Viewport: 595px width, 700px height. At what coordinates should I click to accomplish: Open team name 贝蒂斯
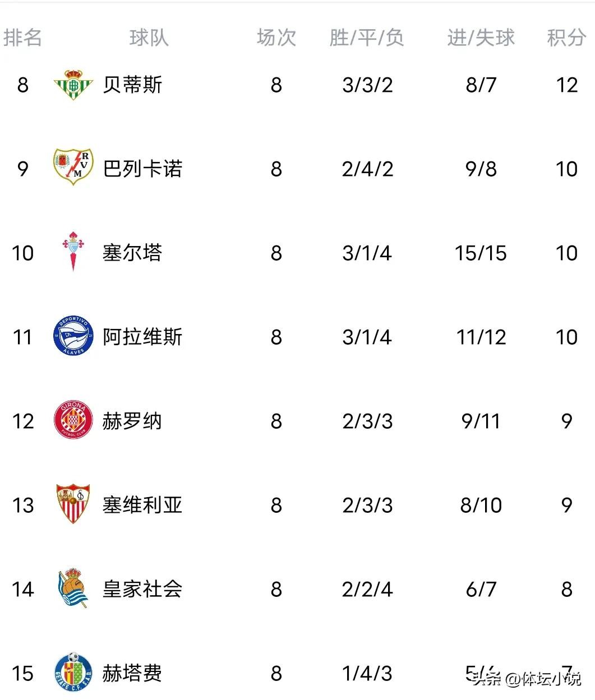132,85
